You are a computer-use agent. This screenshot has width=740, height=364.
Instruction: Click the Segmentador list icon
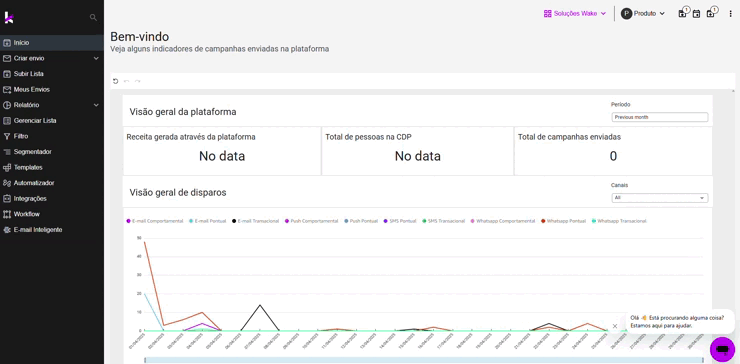pos(7,152)
